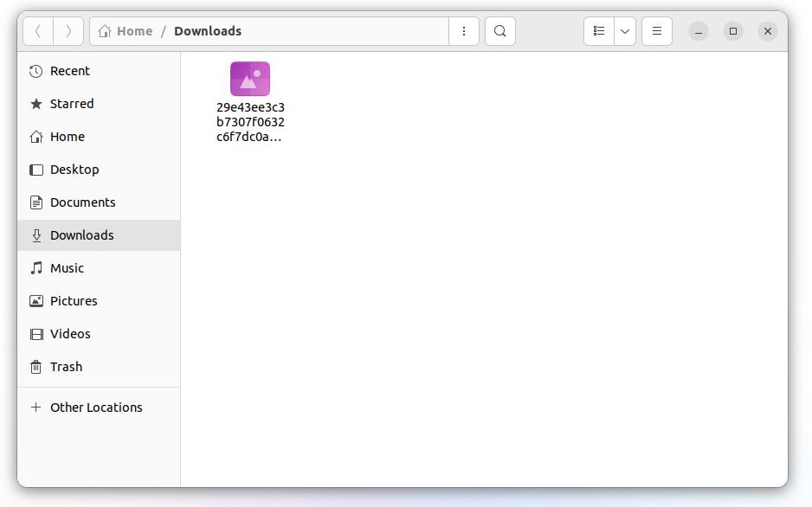Click the forward navigation arrow

click(x=68, y=31)
